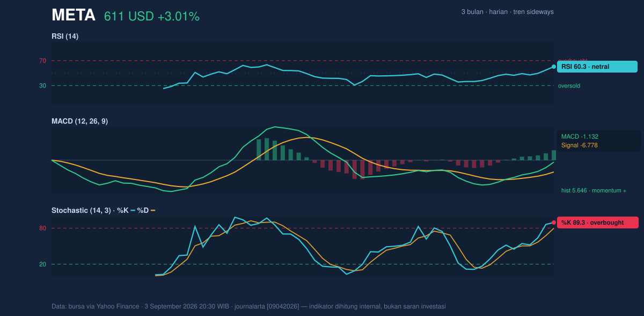The image size is (644, 316).
Task: Click the %K cyan legend swatch
Action: point(133,211)
